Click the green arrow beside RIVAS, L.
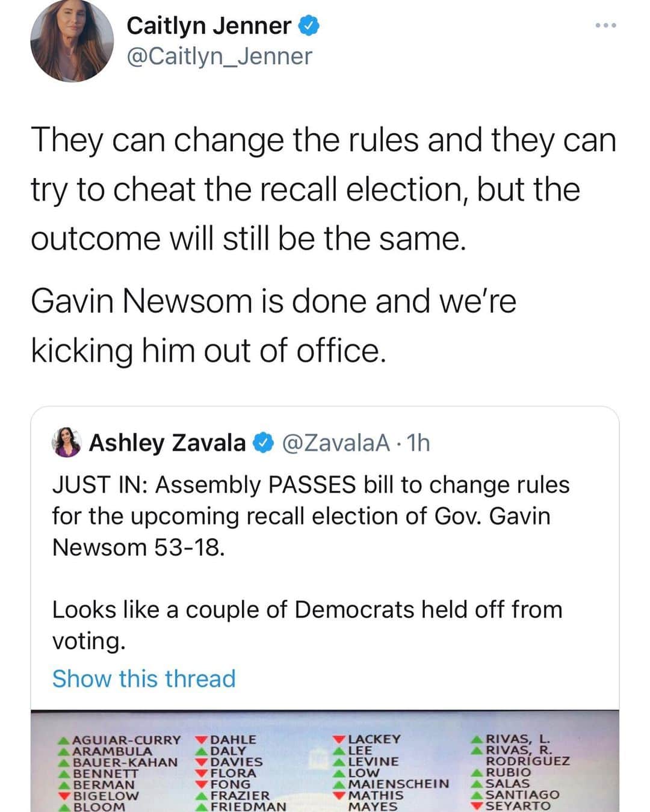This screenshot has width=650, height=812. [x=477, y=739]
